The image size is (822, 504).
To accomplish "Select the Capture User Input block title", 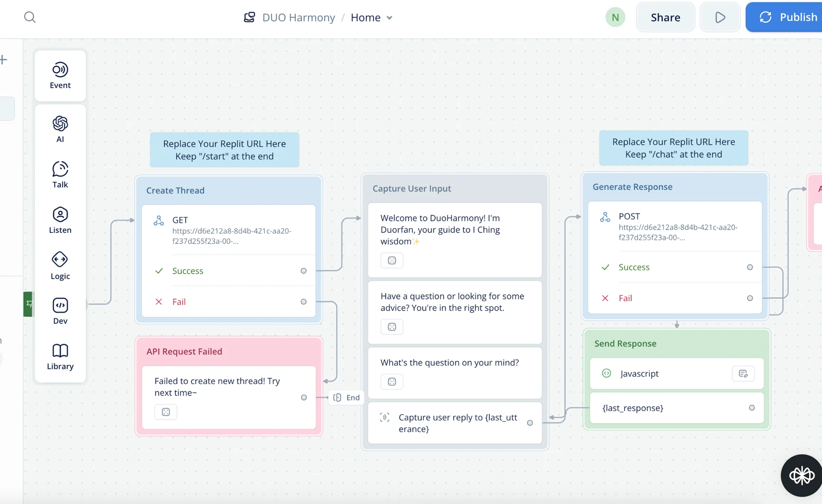I will pos(412,189).
